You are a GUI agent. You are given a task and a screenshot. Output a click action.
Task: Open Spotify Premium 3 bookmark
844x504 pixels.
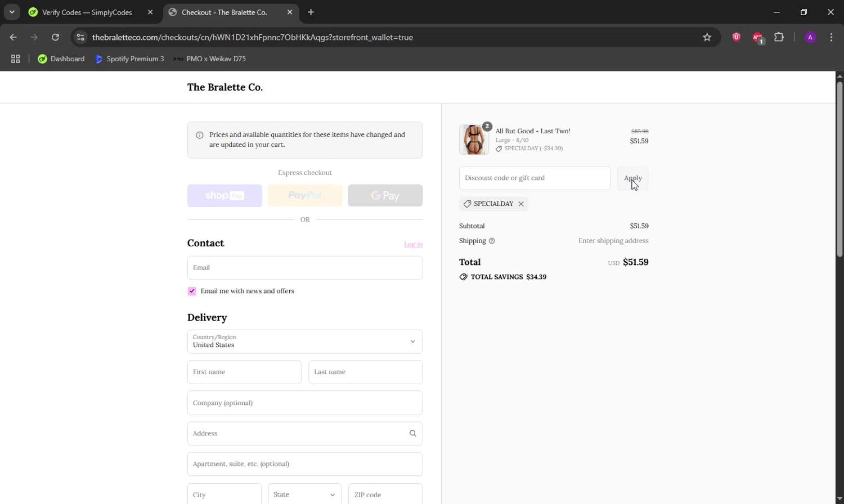tap(130, 58)
